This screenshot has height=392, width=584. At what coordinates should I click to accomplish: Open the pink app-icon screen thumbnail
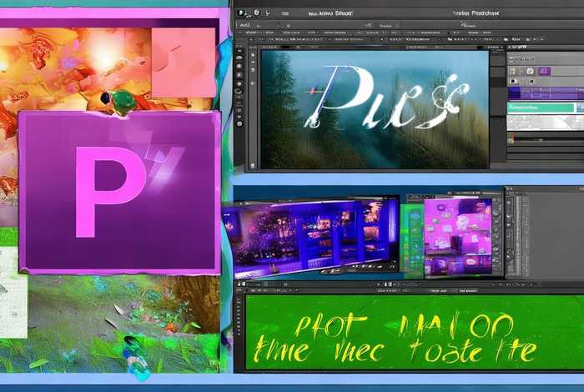(x=458, y=237)
